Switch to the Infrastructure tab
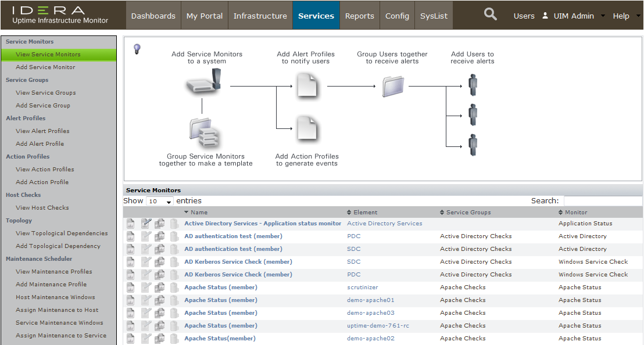The height and width of the screenshot is (345, 644). coord(260,16)
